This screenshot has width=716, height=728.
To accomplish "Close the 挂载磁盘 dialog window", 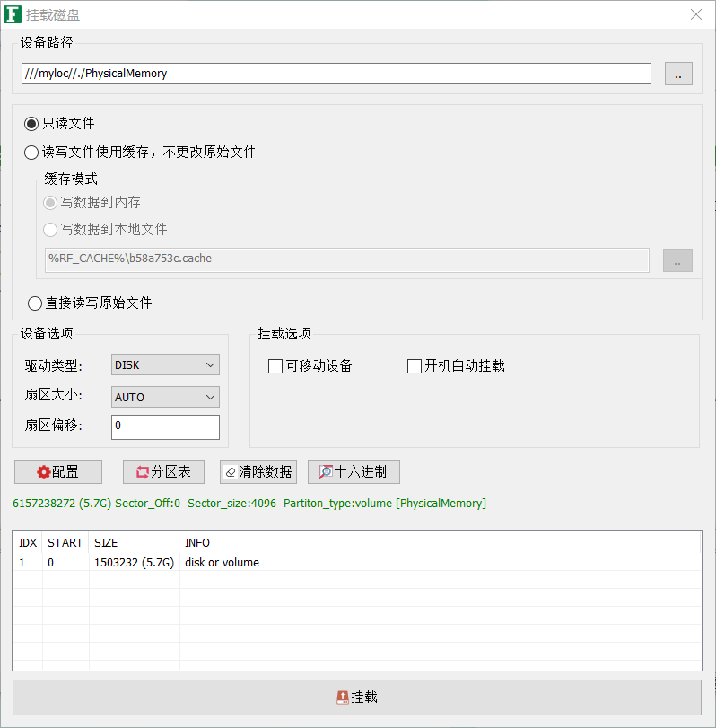I will [x=695, y=14].
